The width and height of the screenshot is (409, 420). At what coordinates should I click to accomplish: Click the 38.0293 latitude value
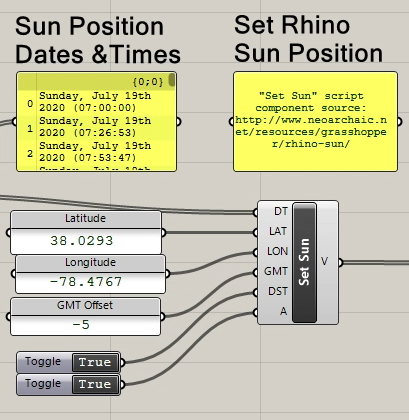(82, 241)
